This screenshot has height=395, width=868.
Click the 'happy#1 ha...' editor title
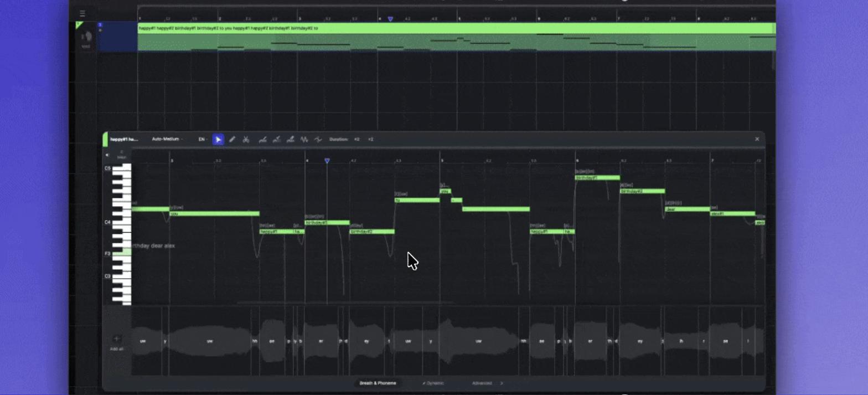click(x=125, y=140)
